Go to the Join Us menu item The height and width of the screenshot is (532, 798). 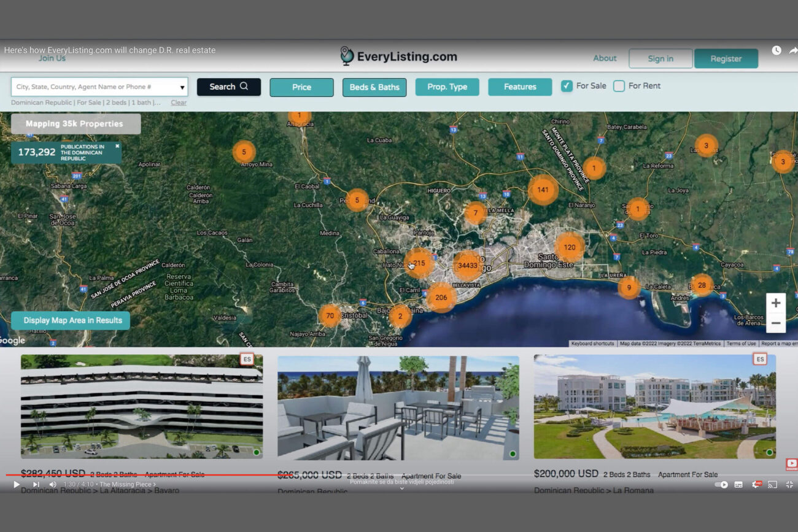tap(52, 58)
